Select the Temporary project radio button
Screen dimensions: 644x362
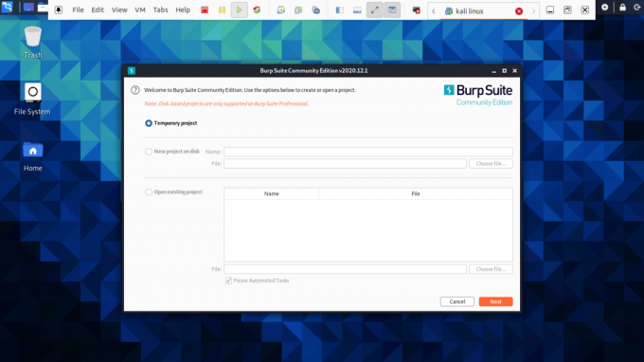click(x=149, y=123)
